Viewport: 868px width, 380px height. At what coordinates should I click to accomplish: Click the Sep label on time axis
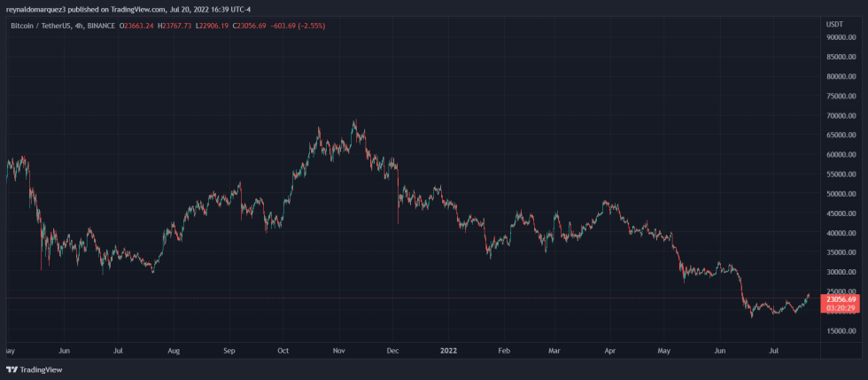229,351
